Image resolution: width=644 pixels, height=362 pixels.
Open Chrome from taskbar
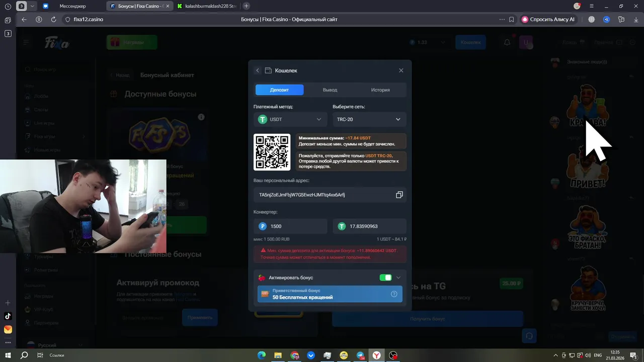pos(294,355)
